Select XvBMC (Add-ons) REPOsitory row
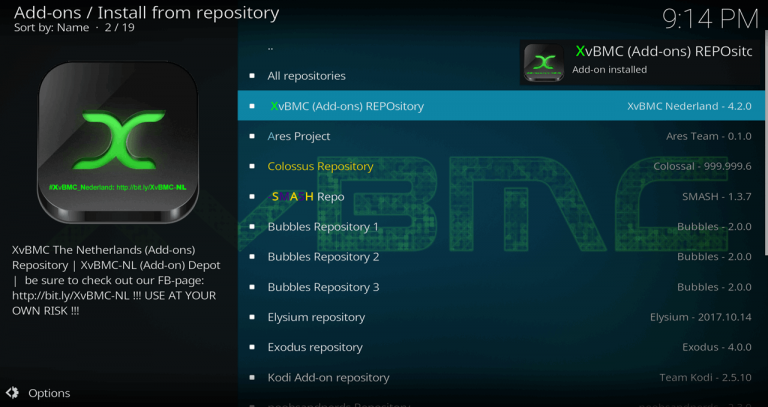The image size is (768, 407). 502,106
